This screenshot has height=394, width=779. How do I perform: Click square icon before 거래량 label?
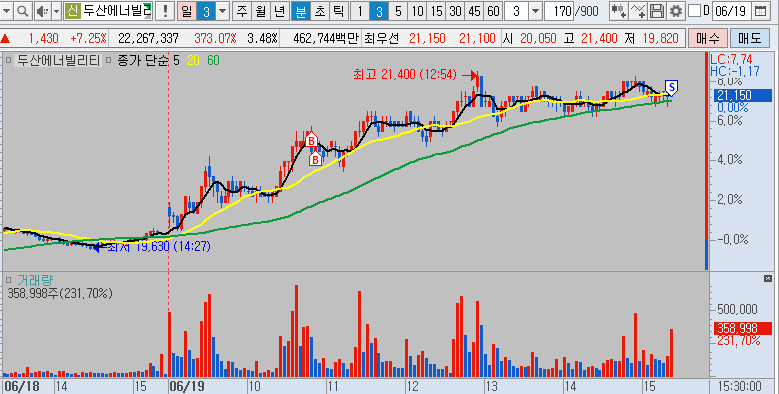(x=8, y=280)
